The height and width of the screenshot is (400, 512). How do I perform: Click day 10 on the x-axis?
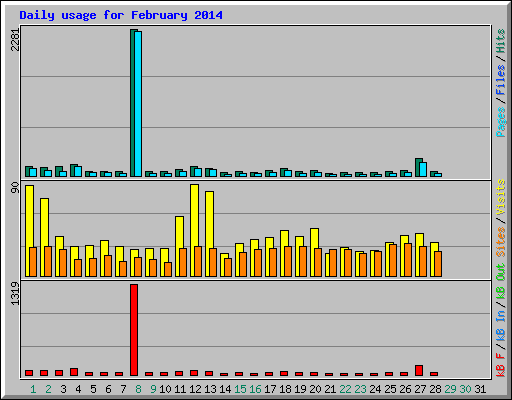[165, 389]
